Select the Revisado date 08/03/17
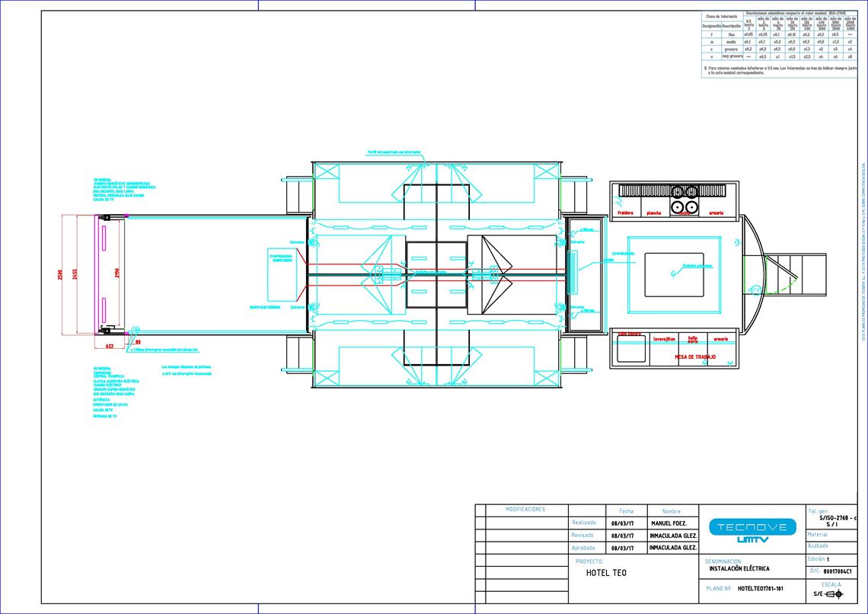The height and width of the screenshot is (614, 868). [621, 535]
